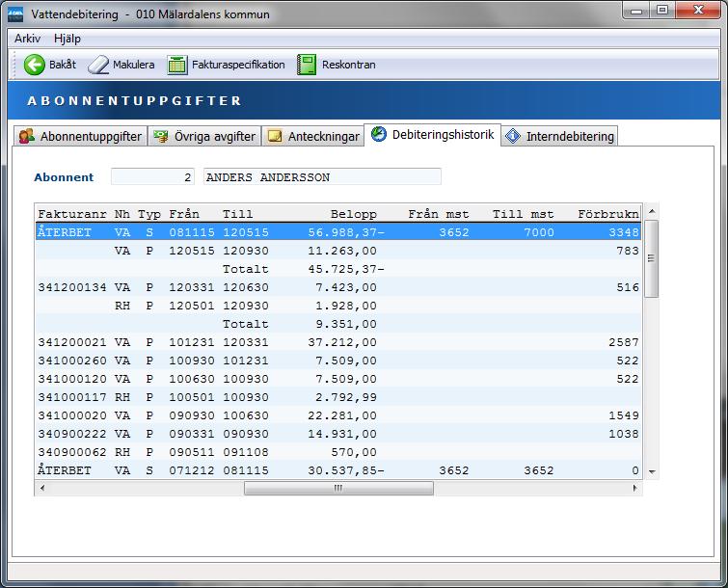The width and height of the screenshot is (728, 588).
Task: Select invoice row 340900222
Action: 338,434
